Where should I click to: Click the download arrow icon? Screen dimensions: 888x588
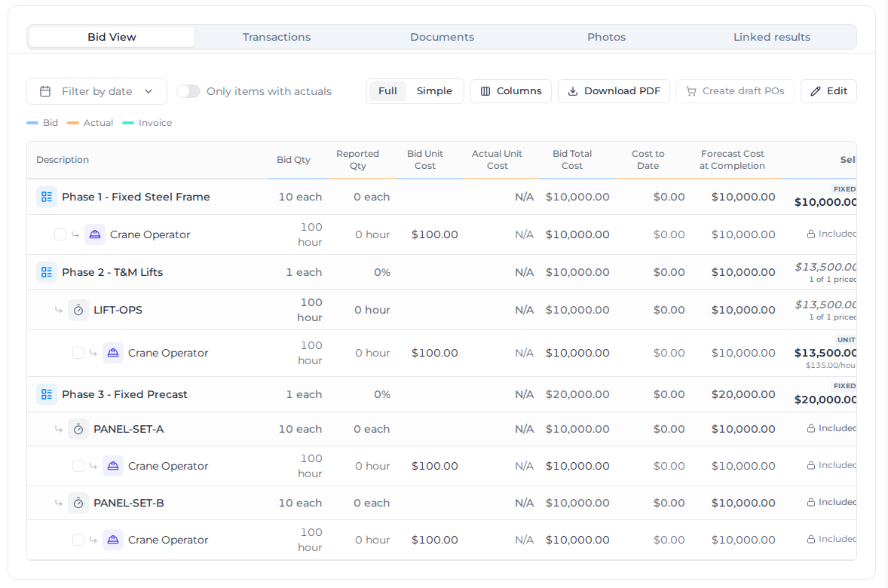[573, 91]
